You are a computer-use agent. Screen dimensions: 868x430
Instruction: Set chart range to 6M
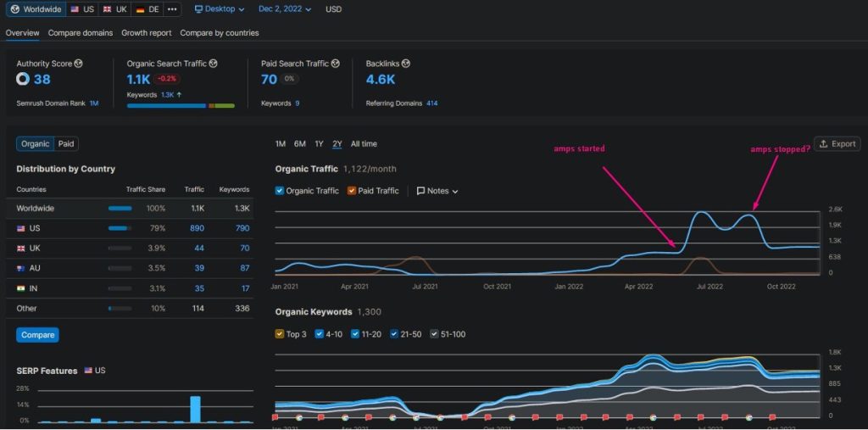point(300,144)
